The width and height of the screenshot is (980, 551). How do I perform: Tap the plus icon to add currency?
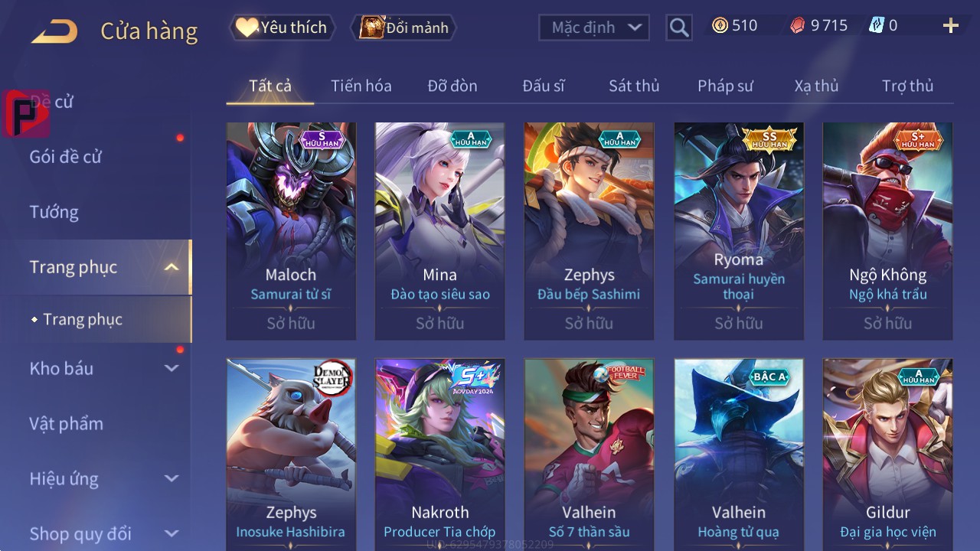click(x=951, y=26)
